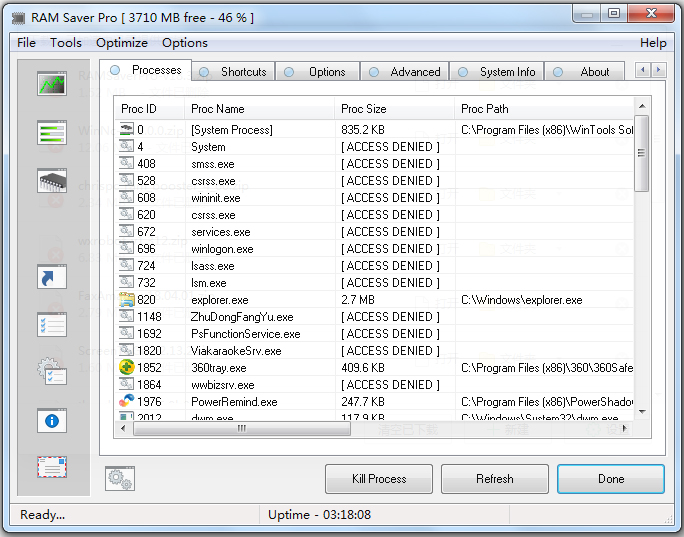The image size is (684, 537).
Task: Click the icon beside process 1864
Action: coord(127,384)
